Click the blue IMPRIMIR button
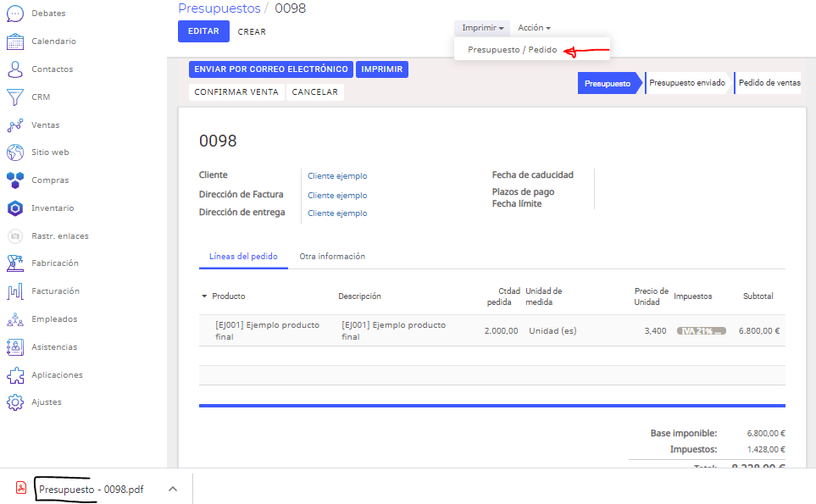 point(382,69)
